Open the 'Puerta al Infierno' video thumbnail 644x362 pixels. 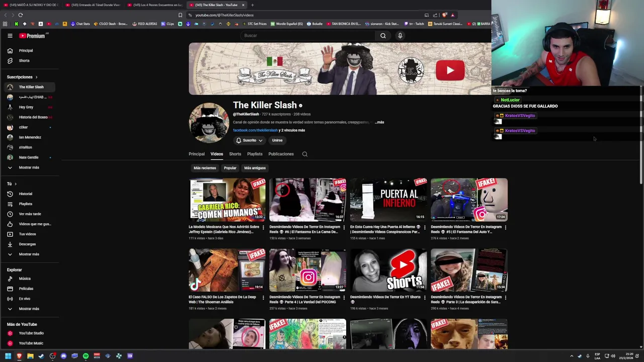[388, 200]
